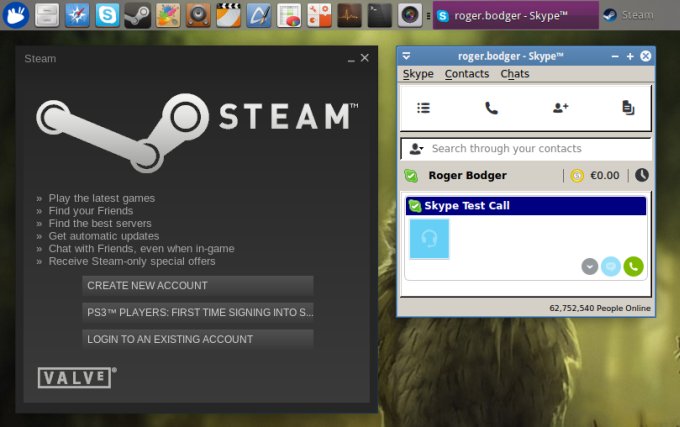680x427 pixels.
Task: Select the Skype Test Call contact row
Action: [526, 205]
